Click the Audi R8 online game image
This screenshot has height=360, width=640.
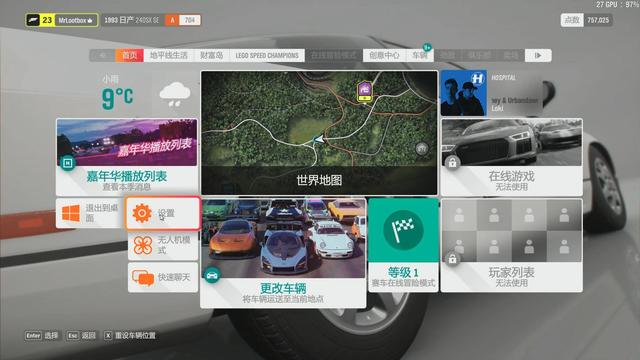(x=511, y=142)
